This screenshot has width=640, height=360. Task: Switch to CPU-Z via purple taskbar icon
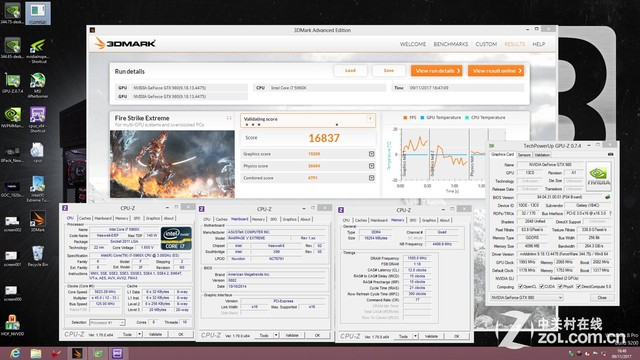coord(117,353)
